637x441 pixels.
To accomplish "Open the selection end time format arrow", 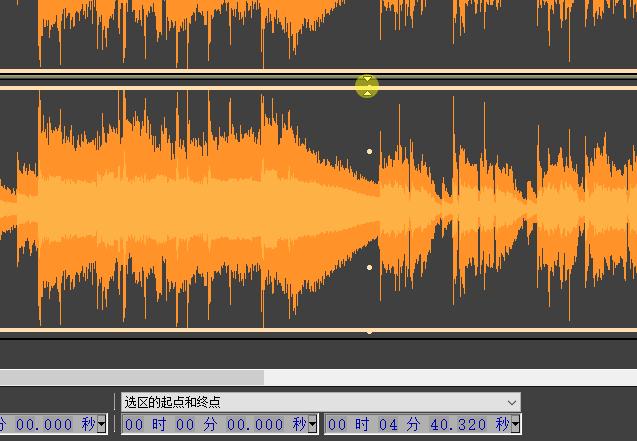I will [516, 425].
